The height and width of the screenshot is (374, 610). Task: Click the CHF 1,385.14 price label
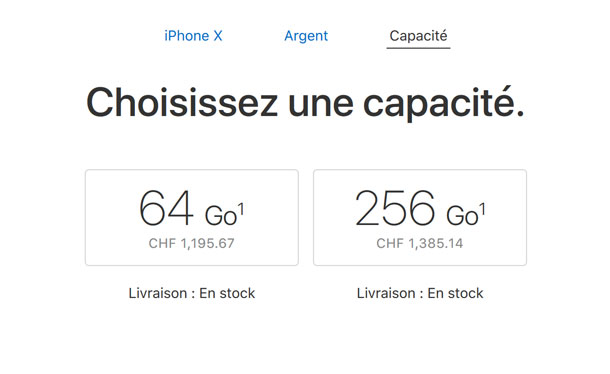pyautogui.click(x=419, y=244)
